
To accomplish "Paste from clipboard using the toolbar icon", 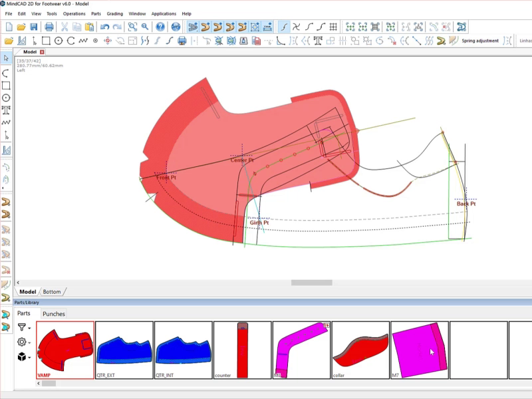I will 89,27.
